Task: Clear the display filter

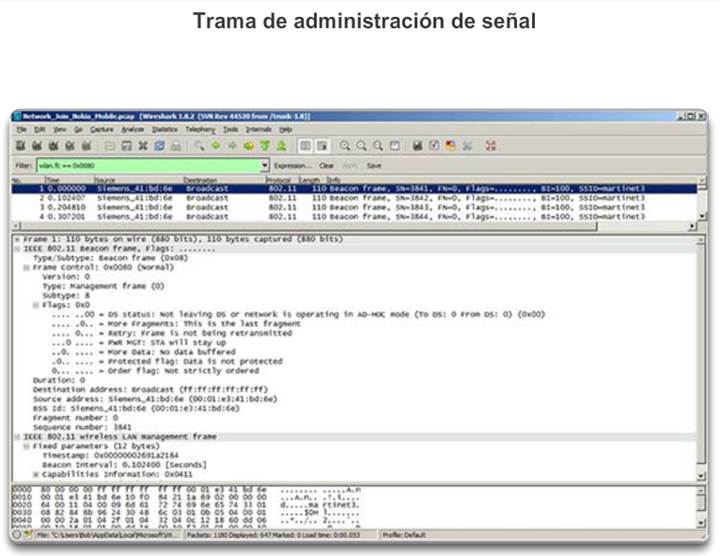Action: click(x=326, y=166)
